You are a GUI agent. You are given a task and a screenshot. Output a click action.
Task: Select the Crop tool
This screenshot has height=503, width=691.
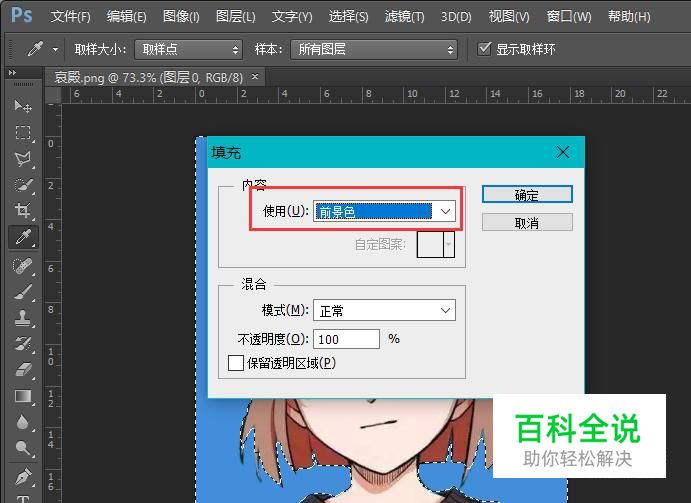tap(23, 210)
